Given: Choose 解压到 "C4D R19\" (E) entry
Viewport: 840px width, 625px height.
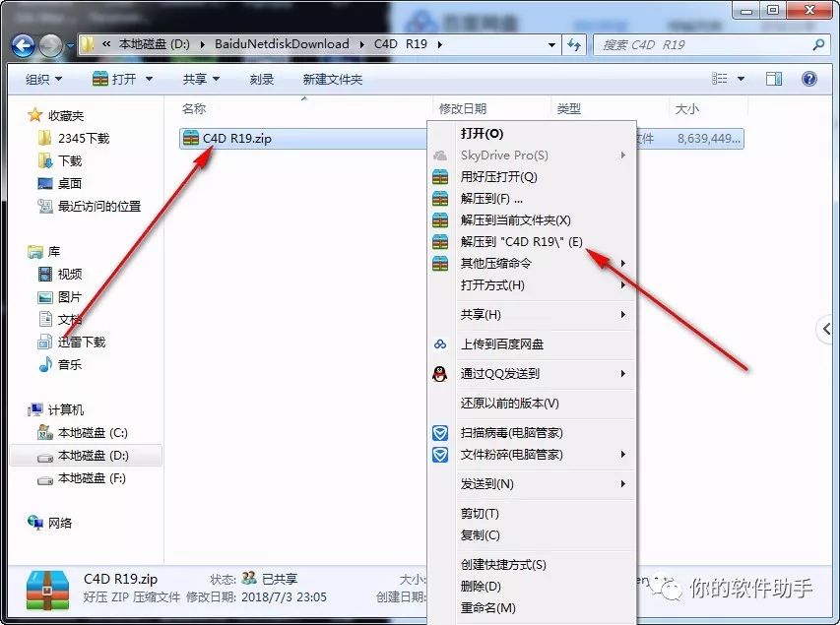Looking at the screenshot, I should (x=532, y=241).
